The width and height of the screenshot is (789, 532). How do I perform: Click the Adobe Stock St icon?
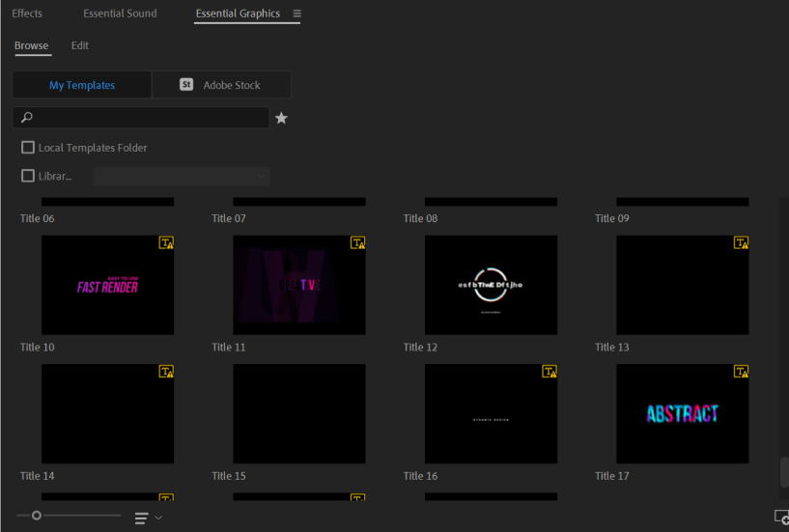tap(186, 85)
